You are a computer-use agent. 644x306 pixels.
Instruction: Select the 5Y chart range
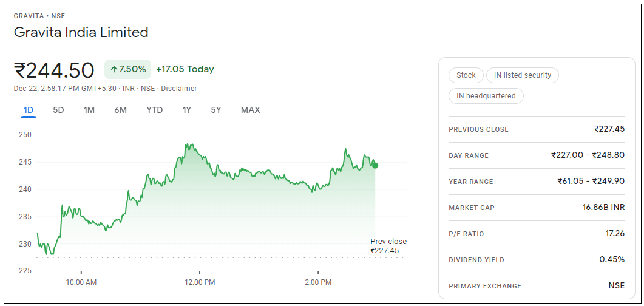coord(216,110)
